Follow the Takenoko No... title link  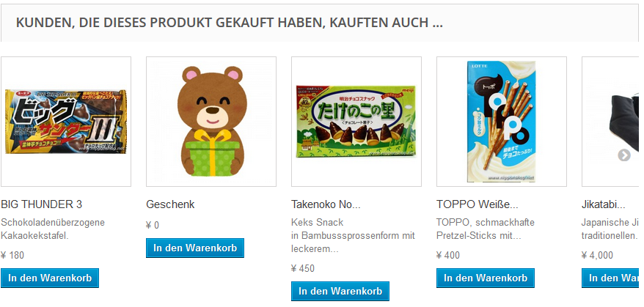(x=326, y=204)
